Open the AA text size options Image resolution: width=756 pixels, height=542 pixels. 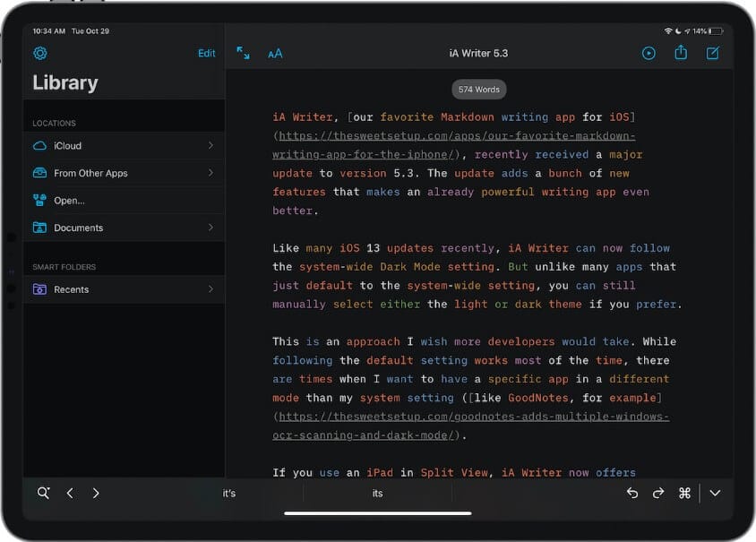pyautogui.click(x=275, y=54)
